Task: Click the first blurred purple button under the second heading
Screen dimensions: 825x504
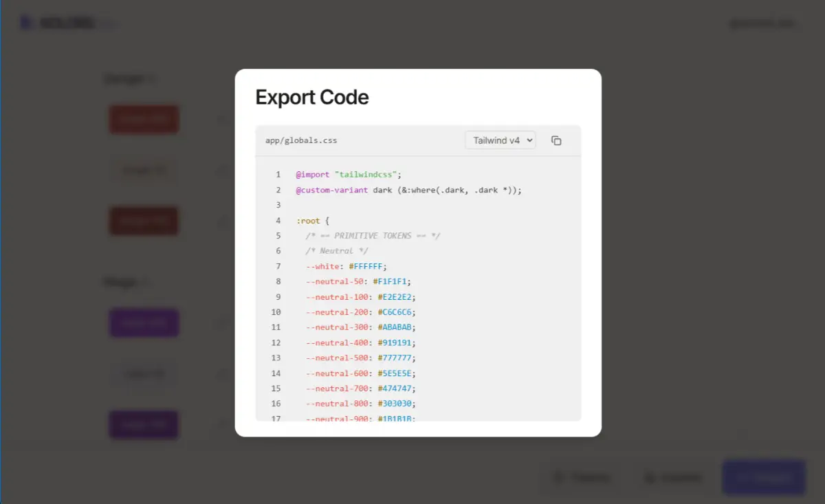Action: click(x=144, y=322)
